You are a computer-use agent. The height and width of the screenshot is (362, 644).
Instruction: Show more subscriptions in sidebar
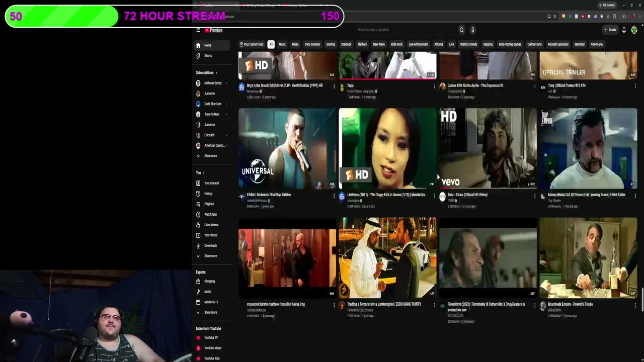click(211, 156)
